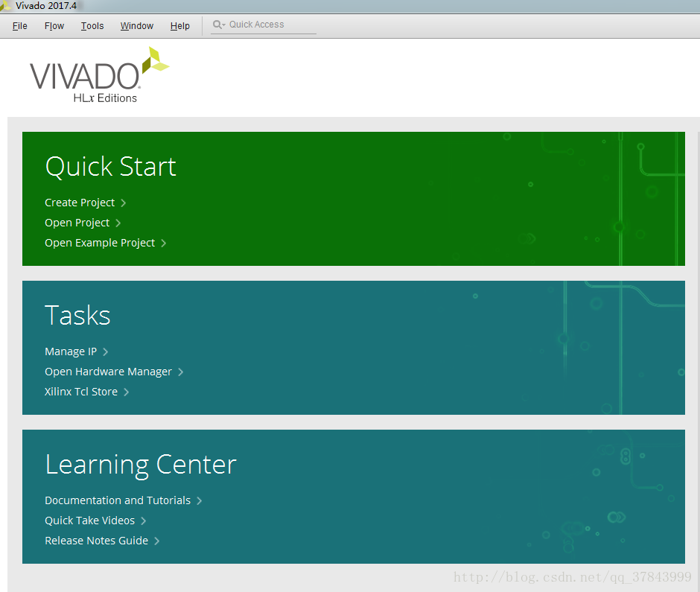This screenshot has height=592, width=700.
Task: Open the Quick Take Videos link
Action: tap(89, 521)
